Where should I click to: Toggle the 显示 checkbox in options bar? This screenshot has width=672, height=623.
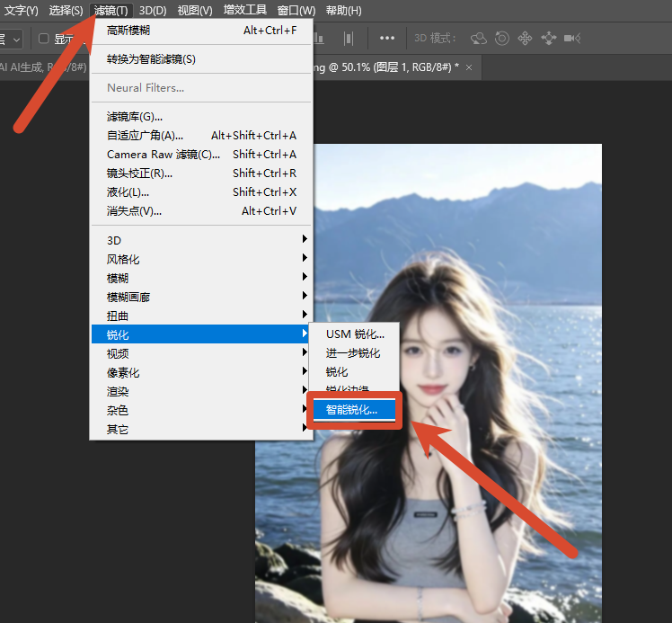[x=44, y=39]
